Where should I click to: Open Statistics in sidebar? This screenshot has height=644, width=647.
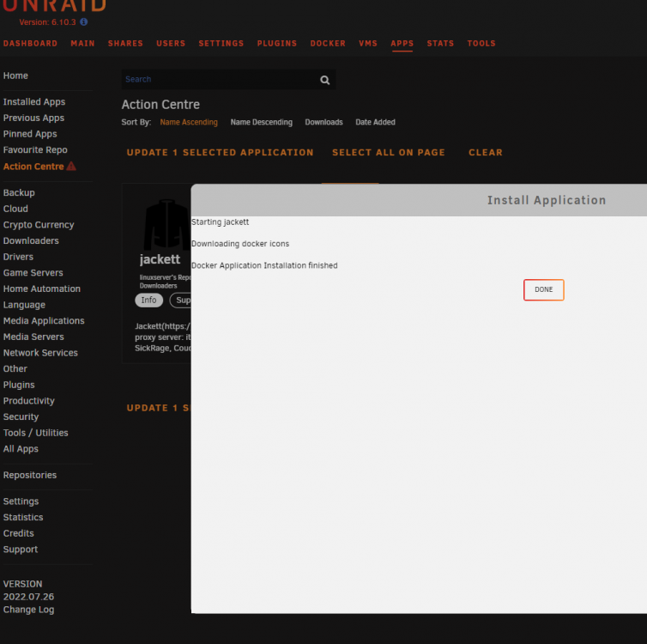point(23,518)
